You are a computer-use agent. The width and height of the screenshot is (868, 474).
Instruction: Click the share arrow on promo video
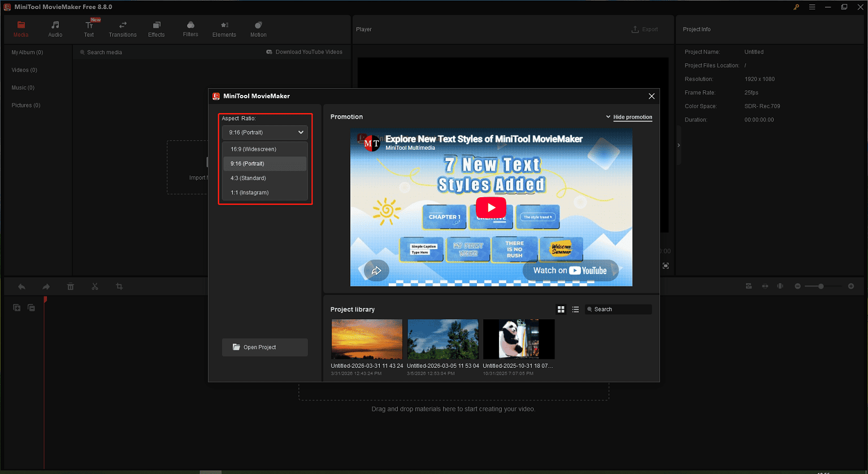376,271
